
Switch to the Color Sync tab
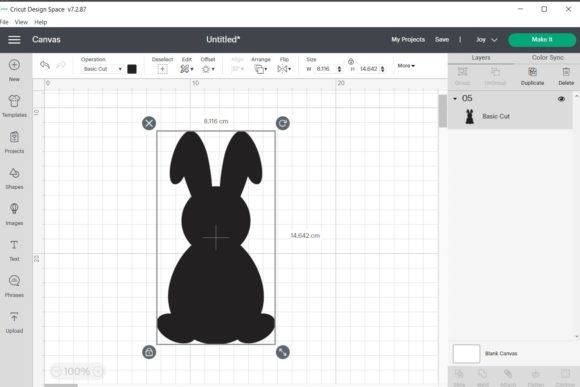(547, 58)
